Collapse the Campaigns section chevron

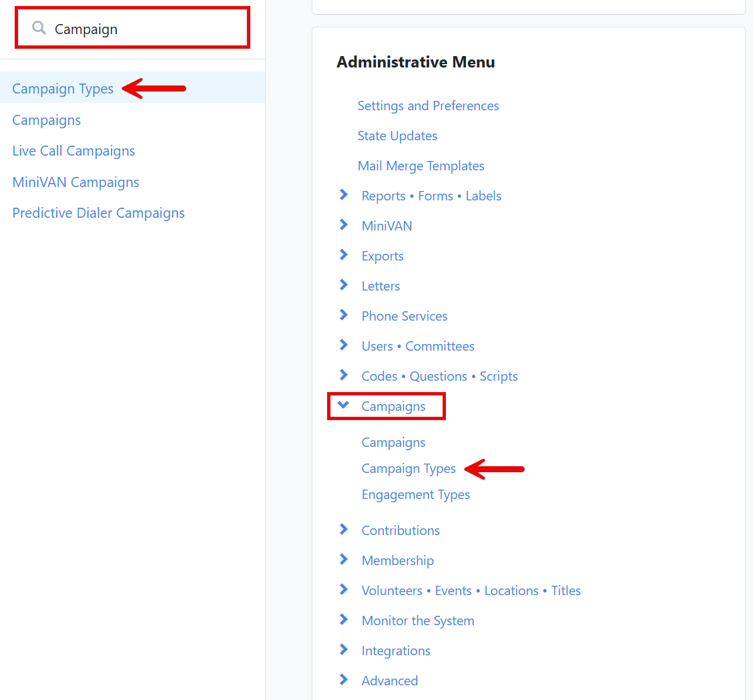pyautogui.click(x=343, y=405)
